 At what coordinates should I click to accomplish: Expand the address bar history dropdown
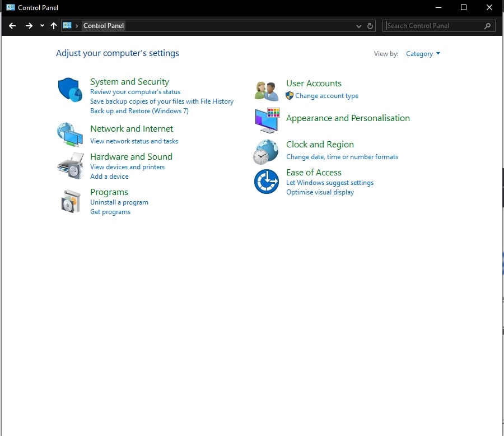click(x=359, y=26)
